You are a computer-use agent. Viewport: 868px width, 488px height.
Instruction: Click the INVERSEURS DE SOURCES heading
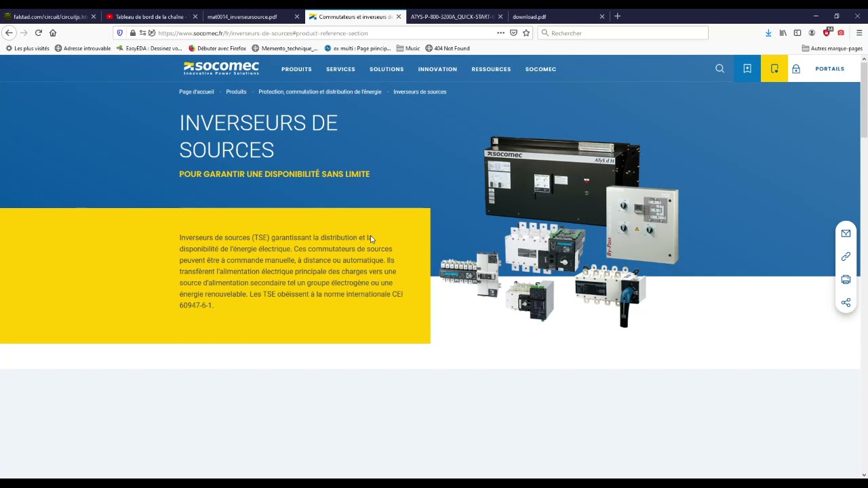258,136
